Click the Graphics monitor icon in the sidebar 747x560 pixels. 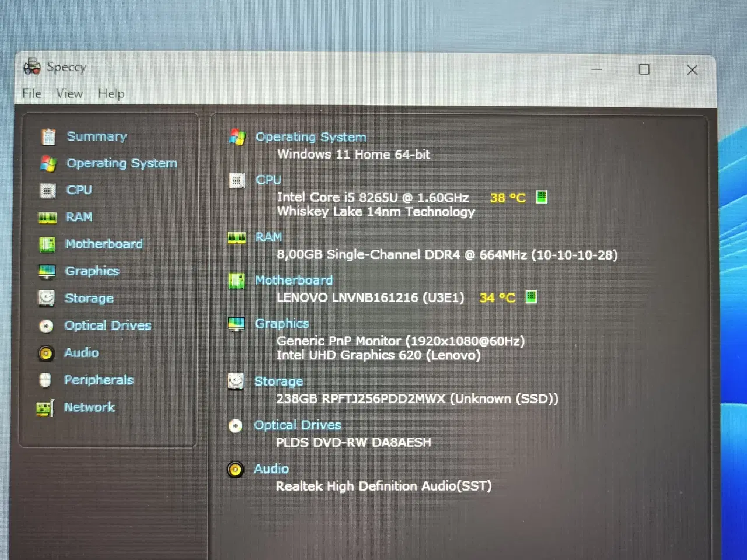[x=47, y=271]
